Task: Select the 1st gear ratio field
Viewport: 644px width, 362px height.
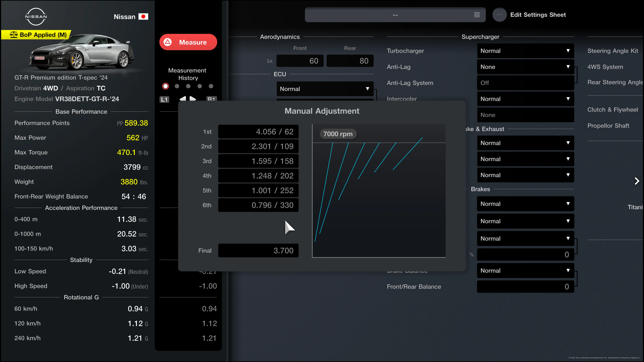Action: point(258,132)
